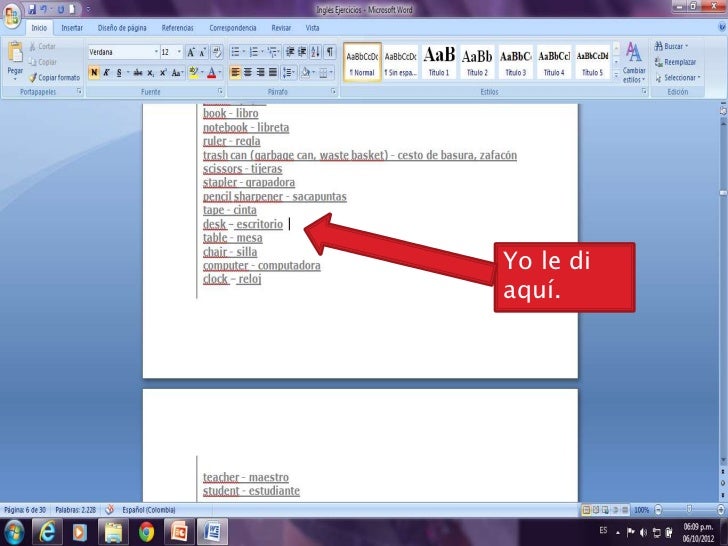Justify paragraph text
The height and width of the screenshot is (546, 728).
pos(273,72)
